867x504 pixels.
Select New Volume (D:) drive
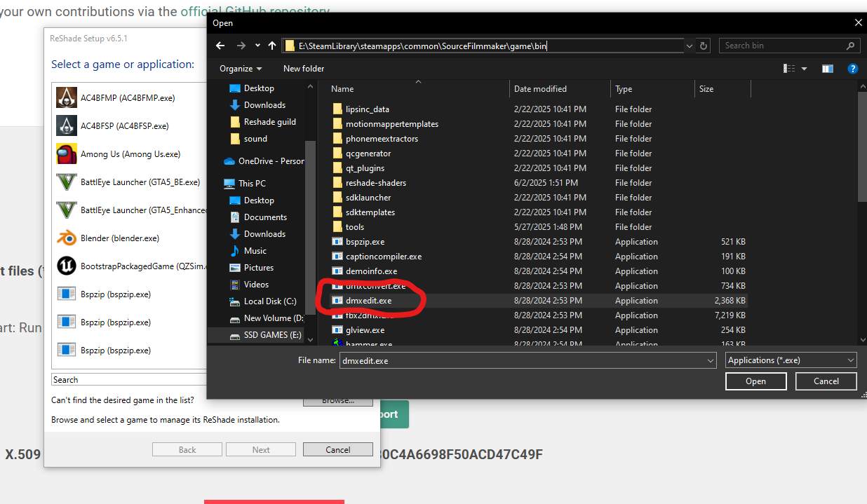pos(266,318)
